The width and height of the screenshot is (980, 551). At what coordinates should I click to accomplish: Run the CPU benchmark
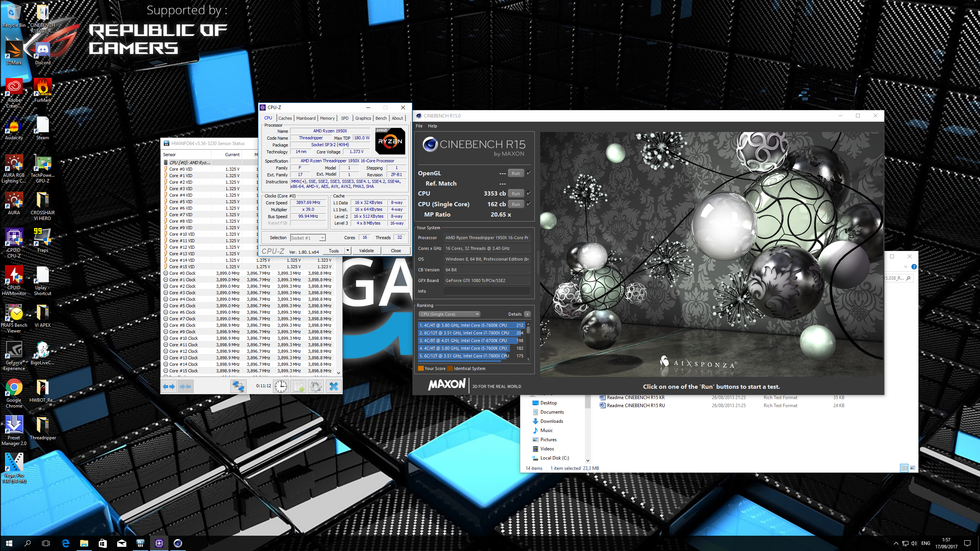click(516, 193)
